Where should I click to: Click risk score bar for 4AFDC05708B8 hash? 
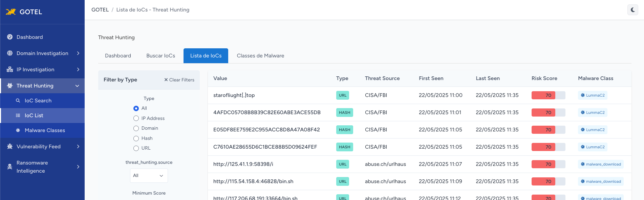548,112
